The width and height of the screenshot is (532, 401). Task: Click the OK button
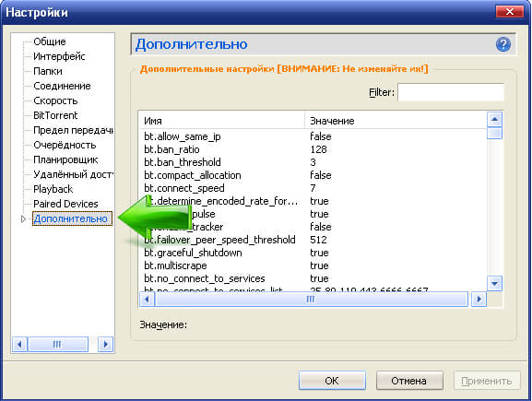[x=332, y=381]
